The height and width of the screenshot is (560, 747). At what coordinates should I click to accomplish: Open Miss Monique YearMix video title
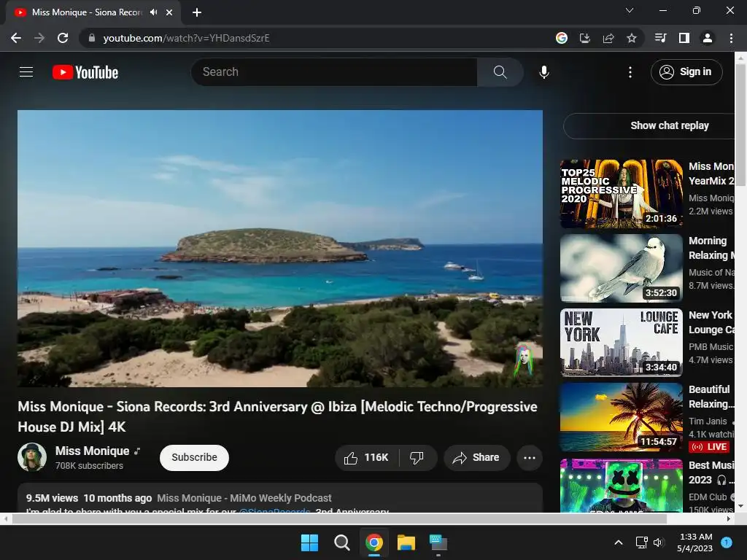711,174
